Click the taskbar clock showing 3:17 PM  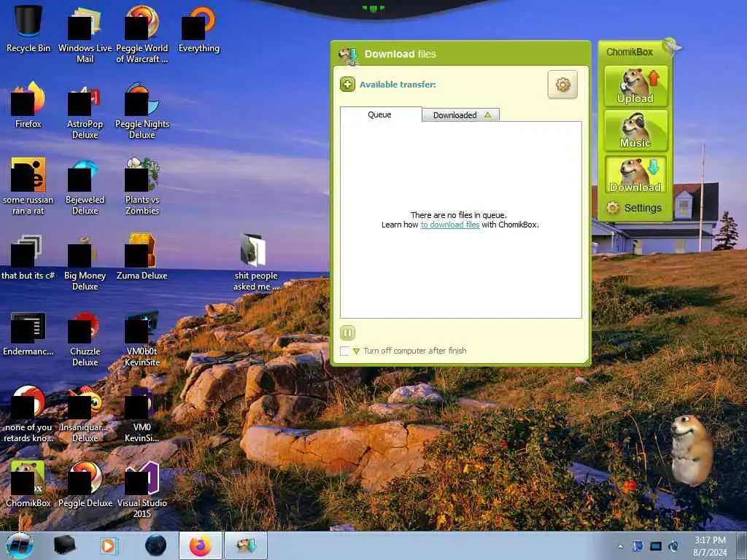pyautogui.click(x=710, y=546)
